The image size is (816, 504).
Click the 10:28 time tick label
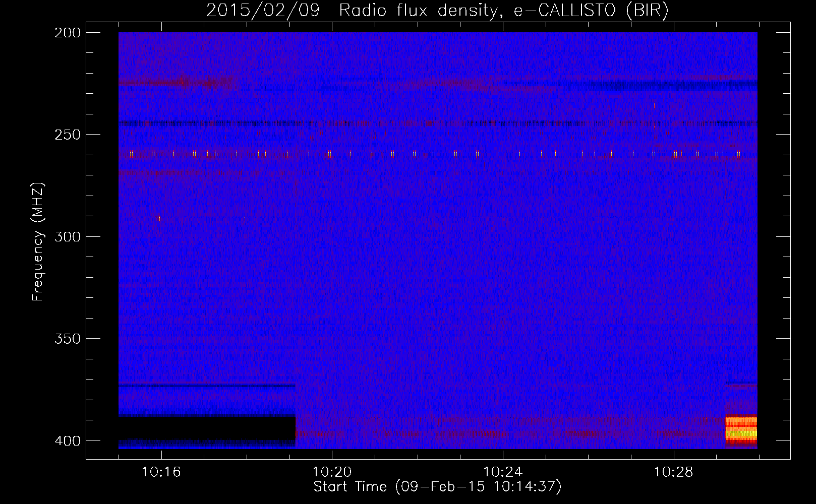pyautogui.click(x=674, y=472)
